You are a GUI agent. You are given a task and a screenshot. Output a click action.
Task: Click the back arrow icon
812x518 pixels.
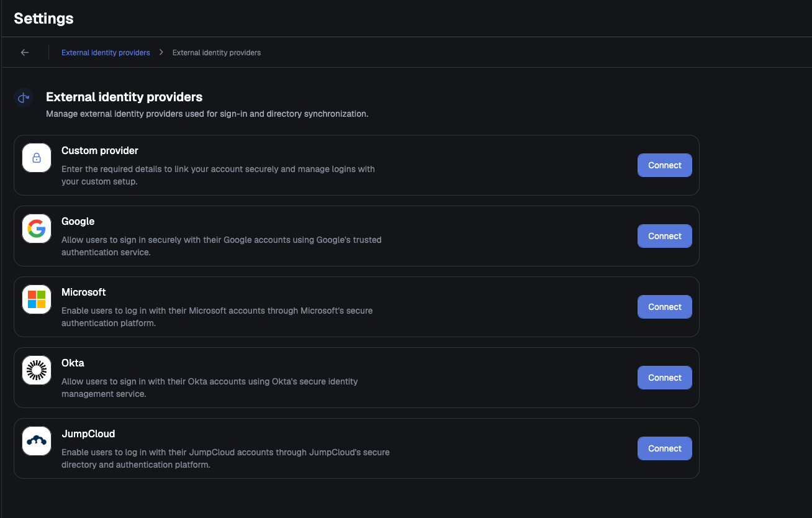(x=25, y=53)
